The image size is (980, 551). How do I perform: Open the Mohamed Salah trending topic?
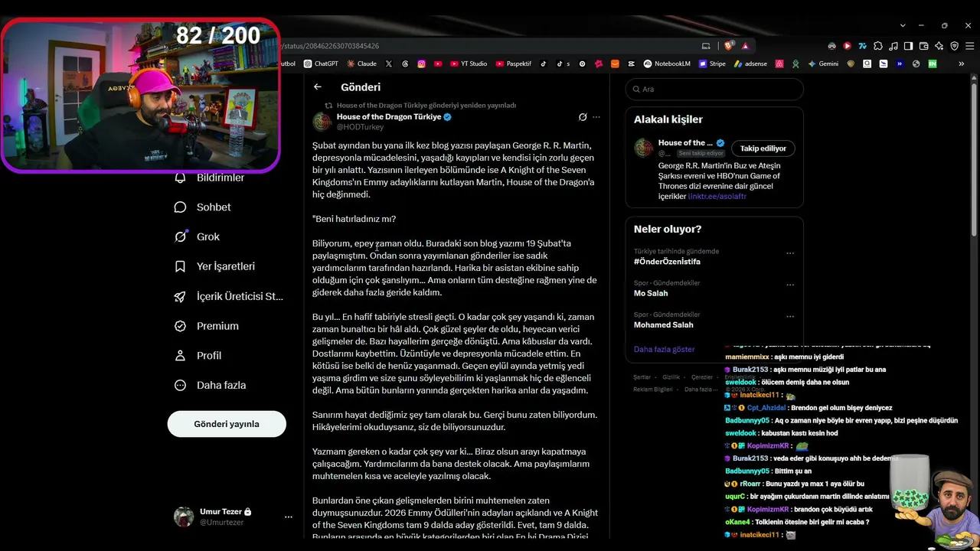[x=664, y=325]
